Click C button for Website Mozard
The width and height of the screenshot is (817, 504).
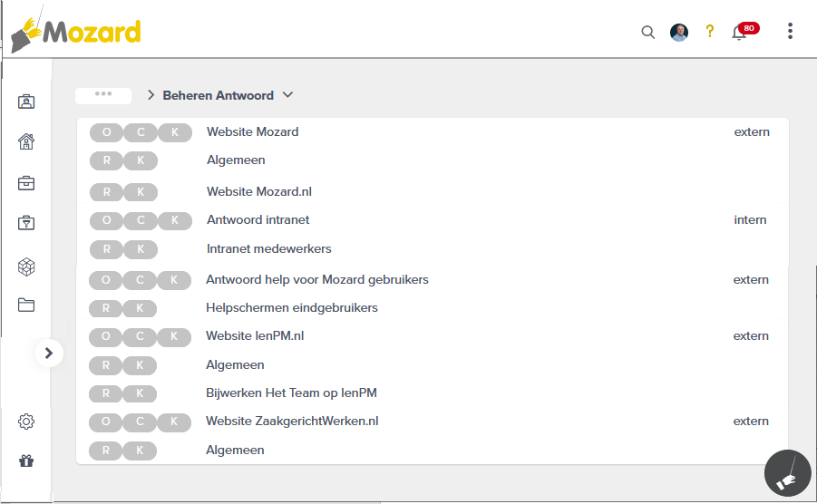pos(141,132)
